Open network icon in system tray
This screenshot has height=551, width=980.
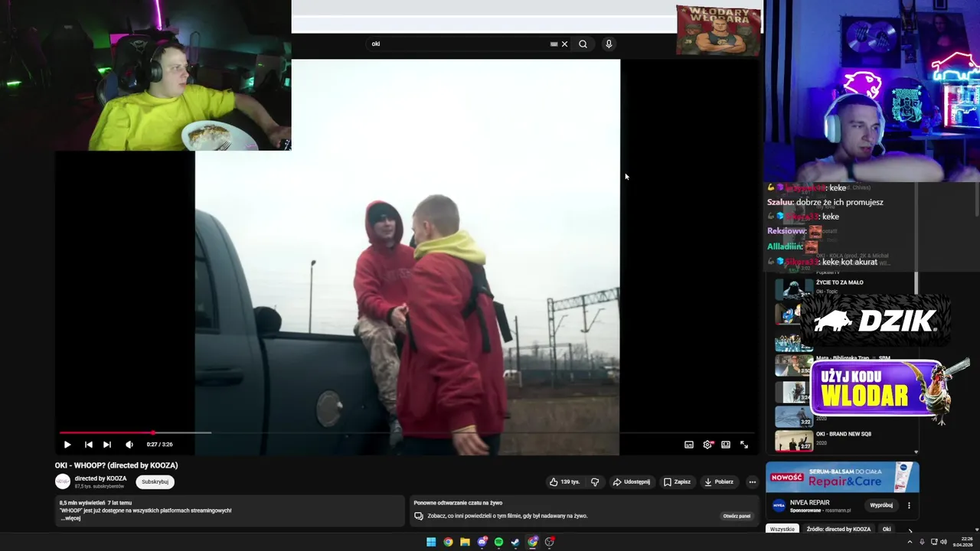click(x=933, y=542)
